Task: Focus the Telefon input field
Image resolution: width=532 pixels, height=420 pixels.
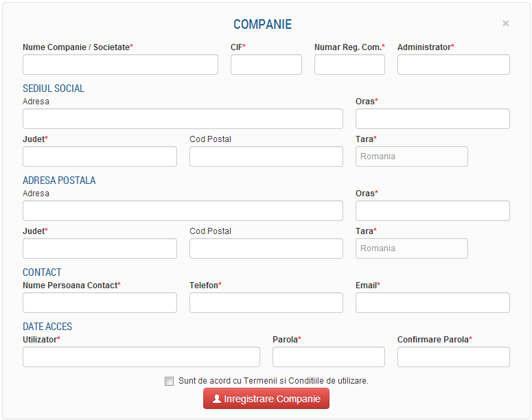Action: pos(266,303)
